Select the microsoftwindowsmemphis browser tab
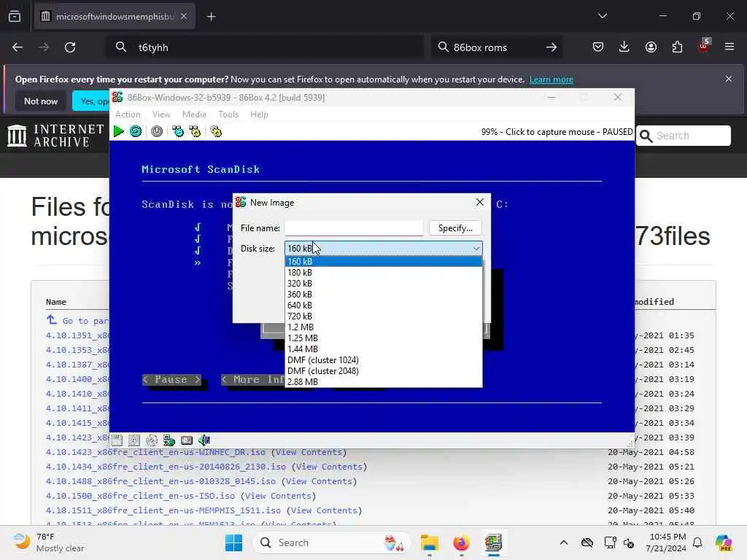 point(115,17)
